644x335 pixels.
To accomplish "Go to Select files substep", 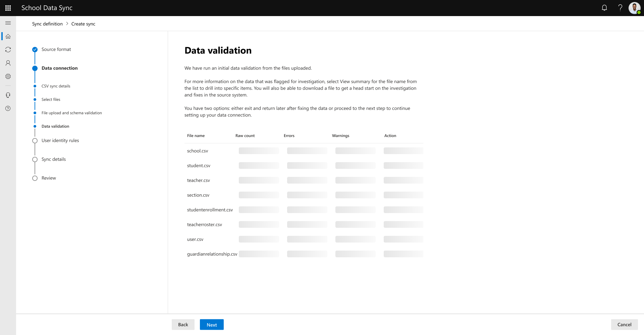I will 51,99.
